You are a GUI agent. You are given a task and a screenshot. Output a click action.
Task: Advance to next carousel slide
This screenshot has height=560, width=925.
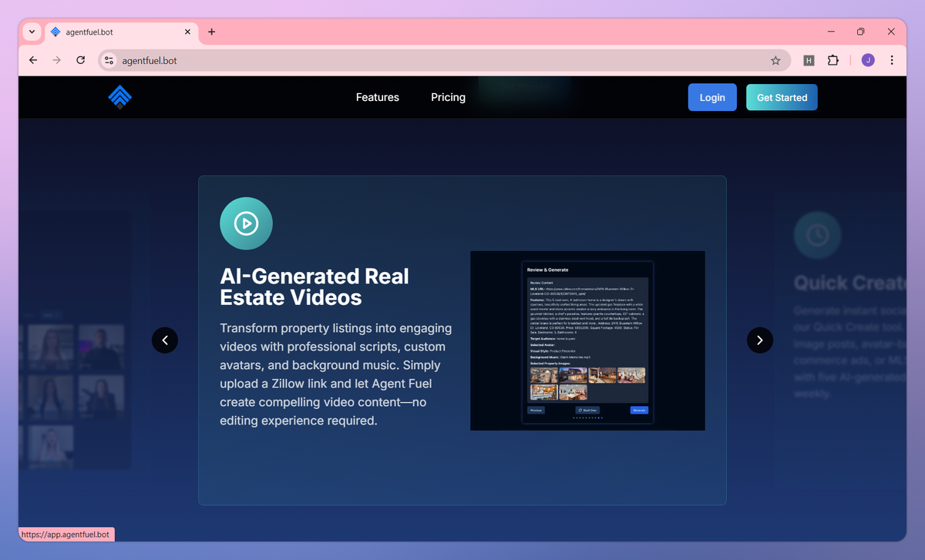(x=760, y=340)
